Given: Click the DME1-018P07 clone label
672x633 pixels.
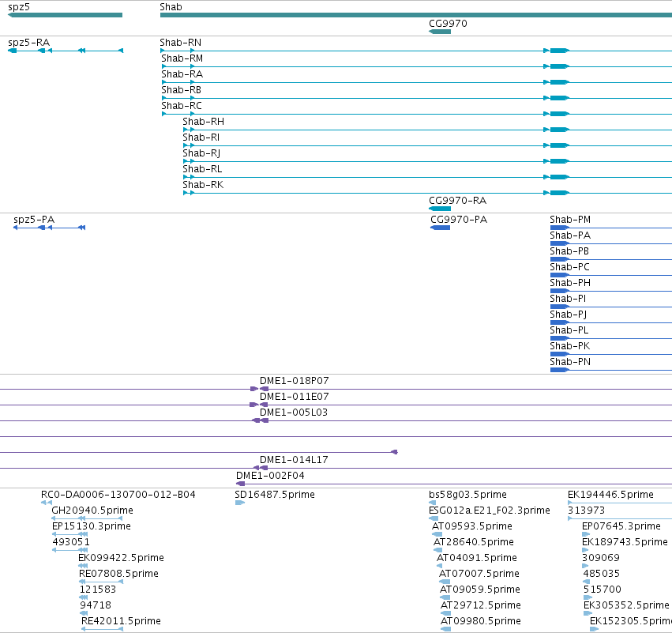Looking at the screenshot, I should pyautogui.click(x=295, y=381).
